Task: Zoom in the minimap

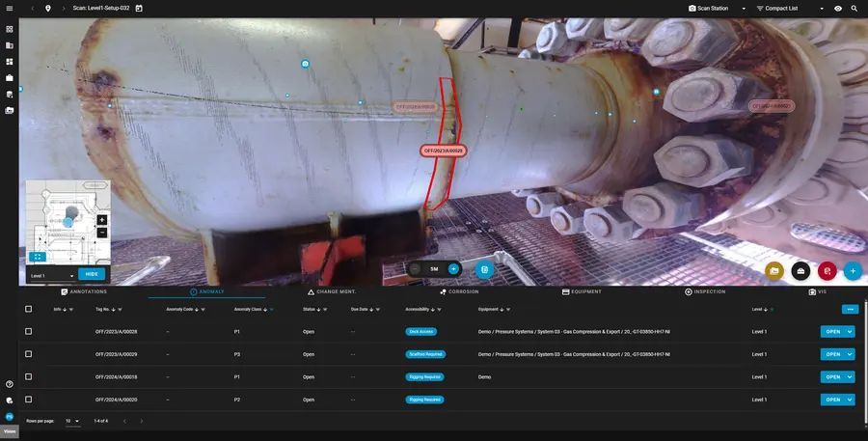Action: pos(102,220)
